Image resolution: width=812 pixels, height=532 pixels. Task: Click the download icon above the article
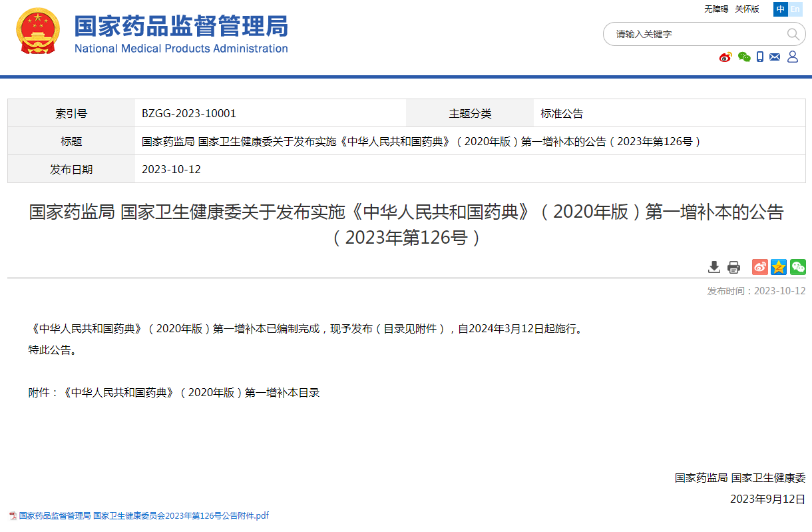(x=714, y=267)
